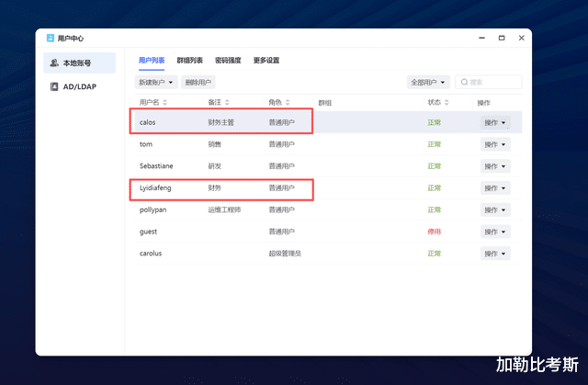Open 操作 dropdown for pollypan
Image resolution: width=588 pixels, height=385 pixels.
(495, 209)
